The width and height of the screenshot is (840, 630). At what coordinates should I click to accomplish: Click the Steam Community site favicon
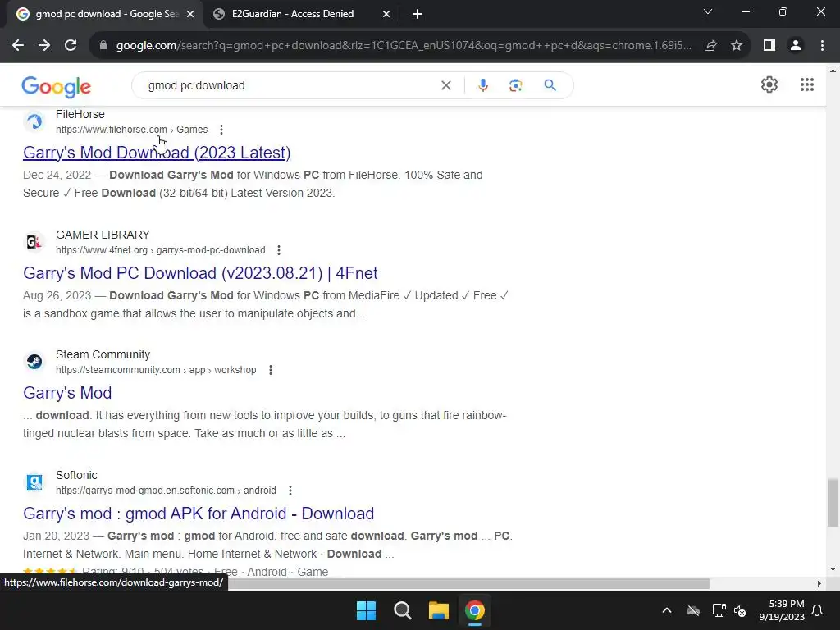tap(34, 362)
